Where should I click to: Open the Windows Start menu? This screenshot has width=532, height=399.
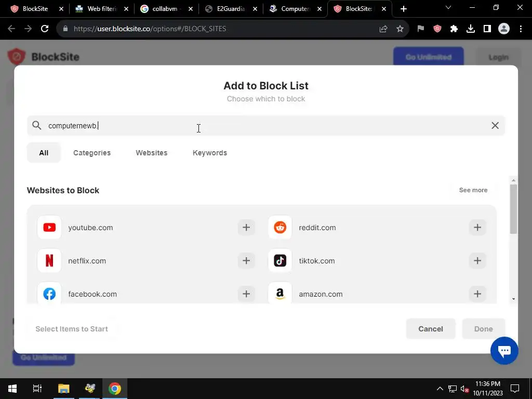[12, 389]
